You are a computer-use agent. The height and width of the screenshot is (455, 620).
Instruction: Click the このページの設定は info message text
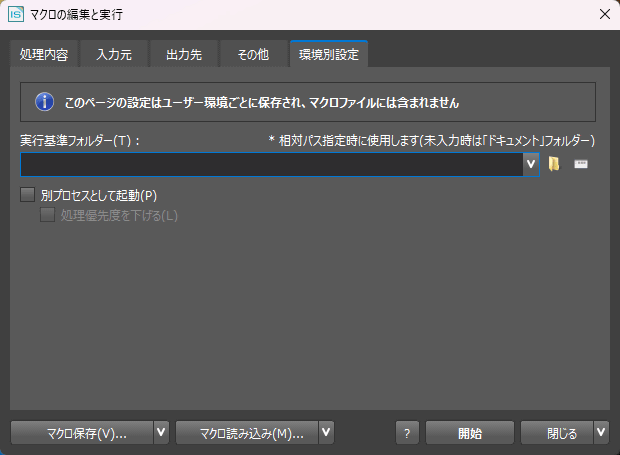262,103
